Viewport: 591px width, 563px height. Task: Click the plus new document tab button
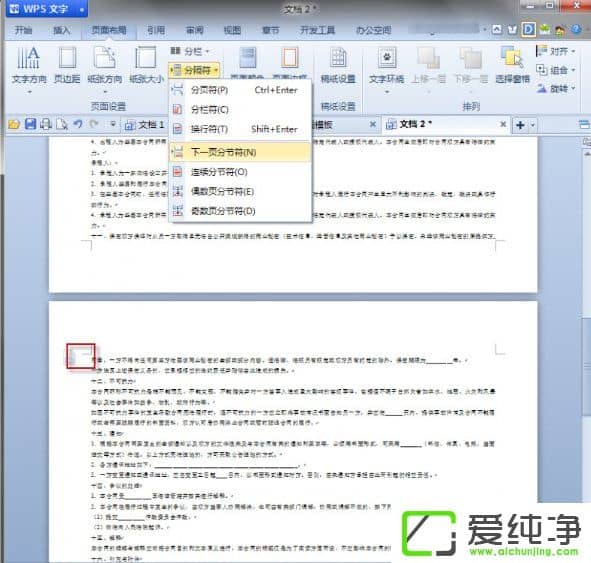(521, 125)
